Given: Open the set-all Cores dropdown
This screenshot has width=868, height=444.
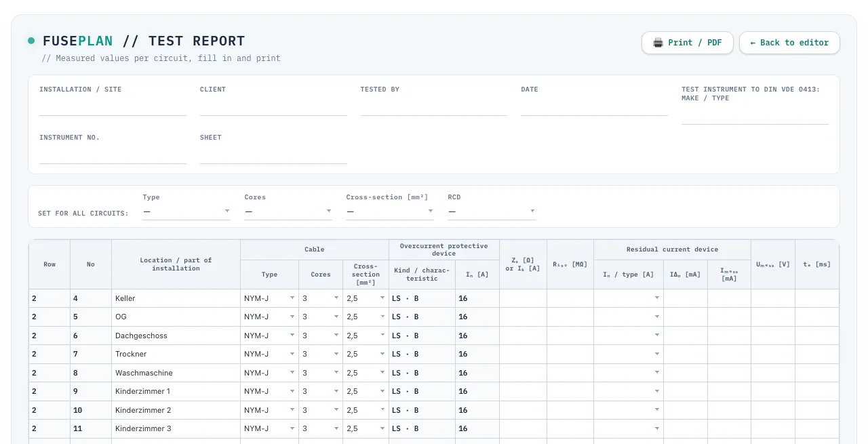Looking at the screenshot, I should (x=288, y=211).
